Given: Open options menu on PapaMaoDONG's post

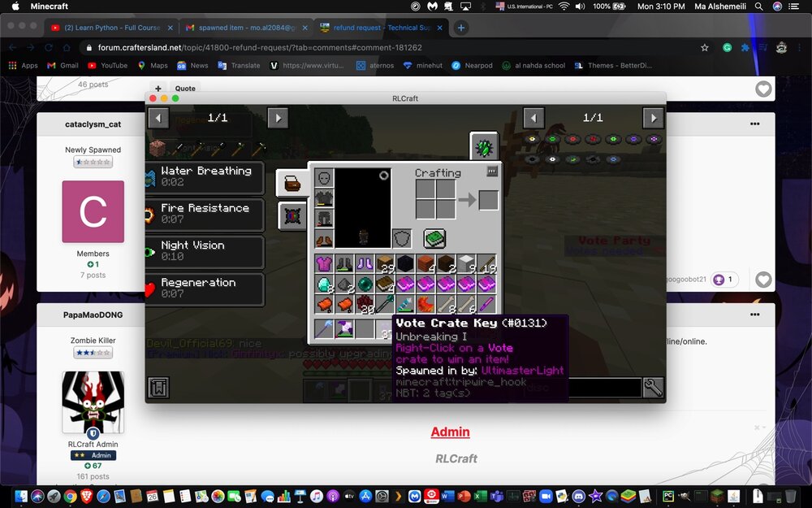Looking at the screenshot, I should 754,315.
